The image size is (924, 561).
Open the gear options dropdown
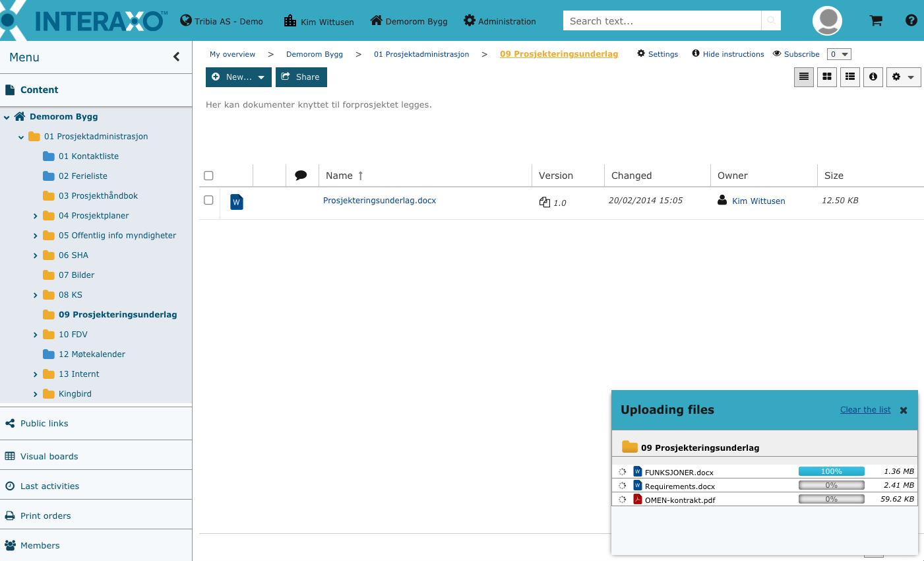click(x=903, y=77)
